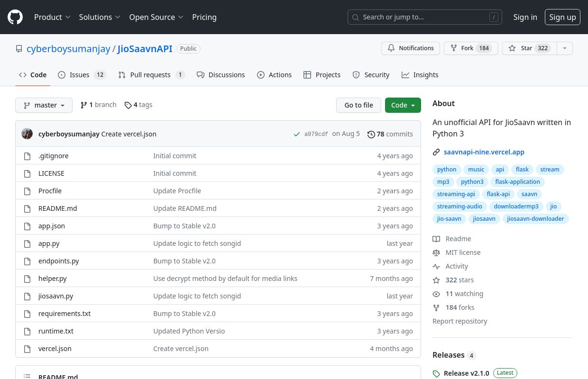Click the search or jump to field
Viewport: 588px width, 379px height.
click(x=425, y=17)
